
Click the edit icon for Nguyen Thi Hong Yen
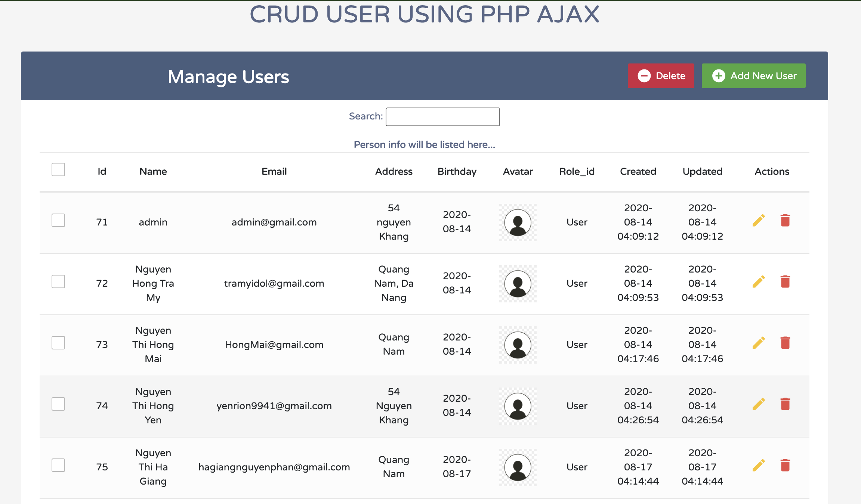pos(759,404)
